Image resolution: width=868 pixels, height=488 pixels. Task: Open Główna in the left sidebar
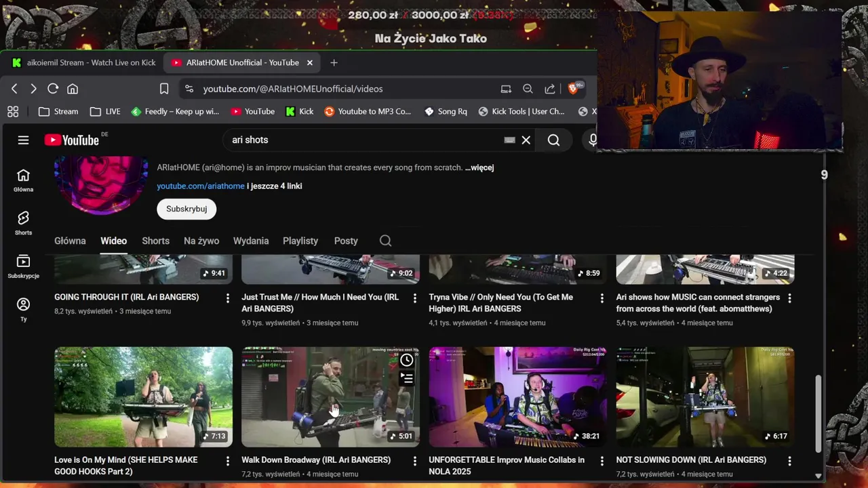point(23,180)
